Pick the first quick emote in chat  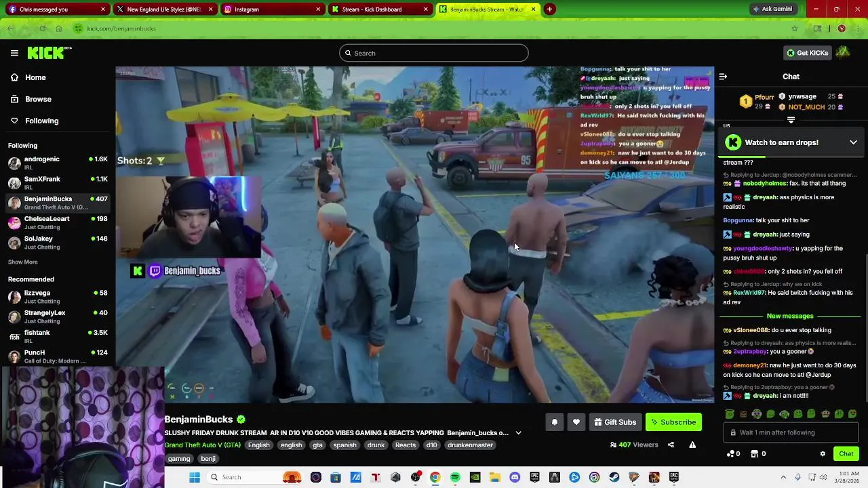click(x=729, y=414)
